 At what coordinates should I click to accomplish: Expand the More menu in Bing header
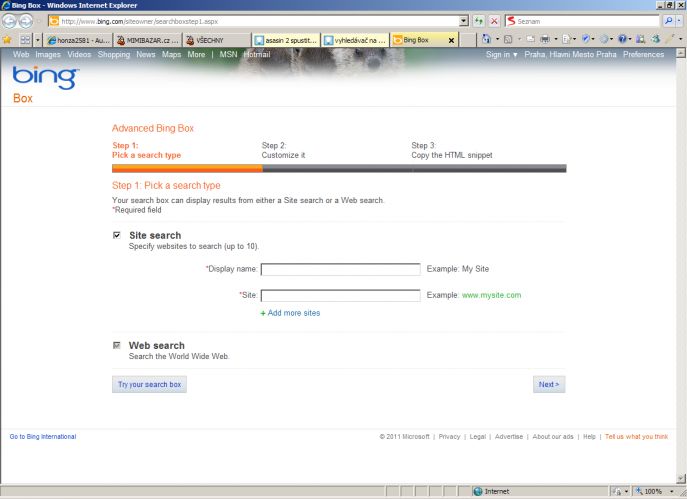pyautogui.click(x=196, y=54)
